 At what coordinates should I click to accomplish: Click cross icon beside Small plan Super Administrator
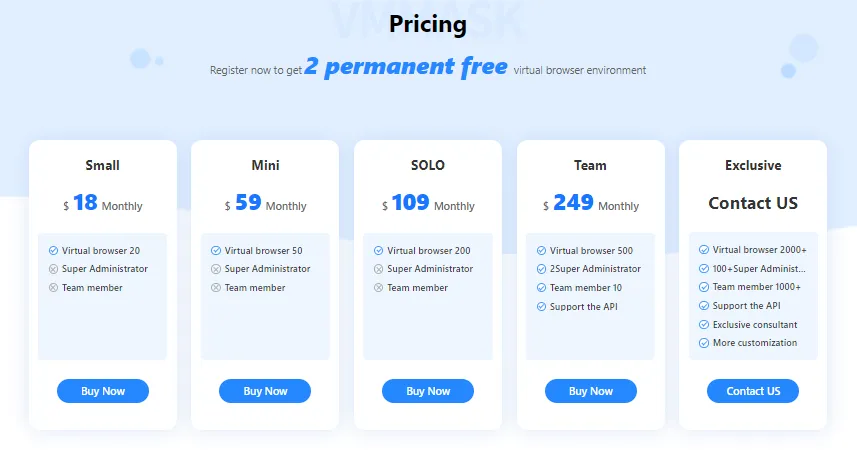click(x=53, y=269)
